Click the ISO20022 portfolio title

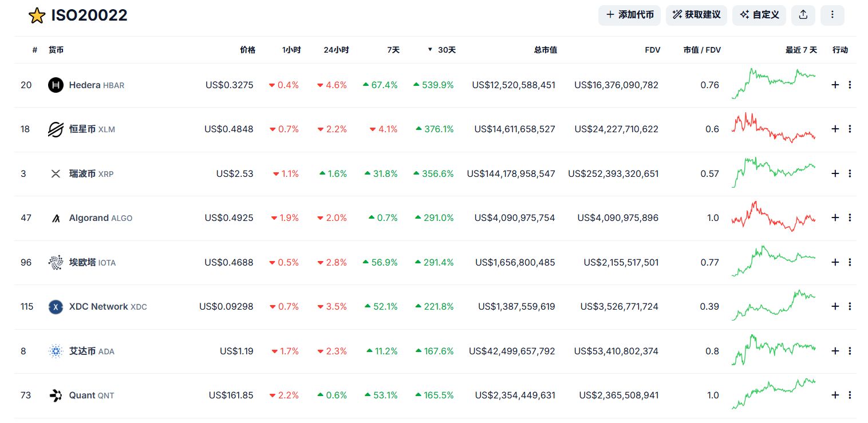[89, 15]
